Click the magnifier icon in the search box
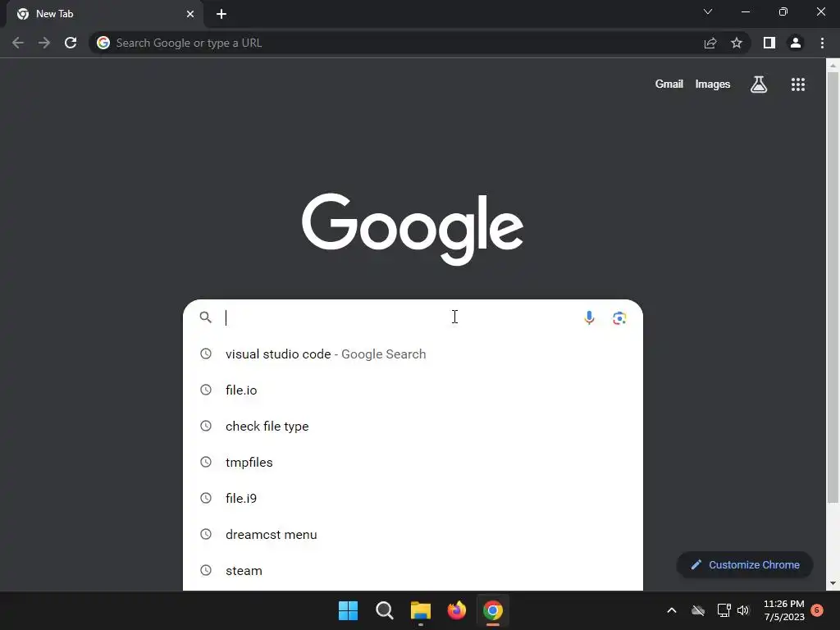Image resolution: width=840 pixels, height=630 pixels. point(206,317)
